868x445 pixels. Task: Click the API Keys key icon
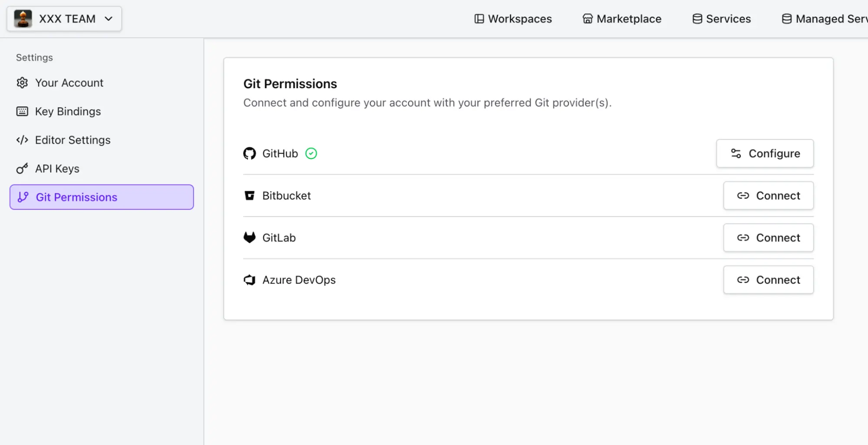click(22, 168)
